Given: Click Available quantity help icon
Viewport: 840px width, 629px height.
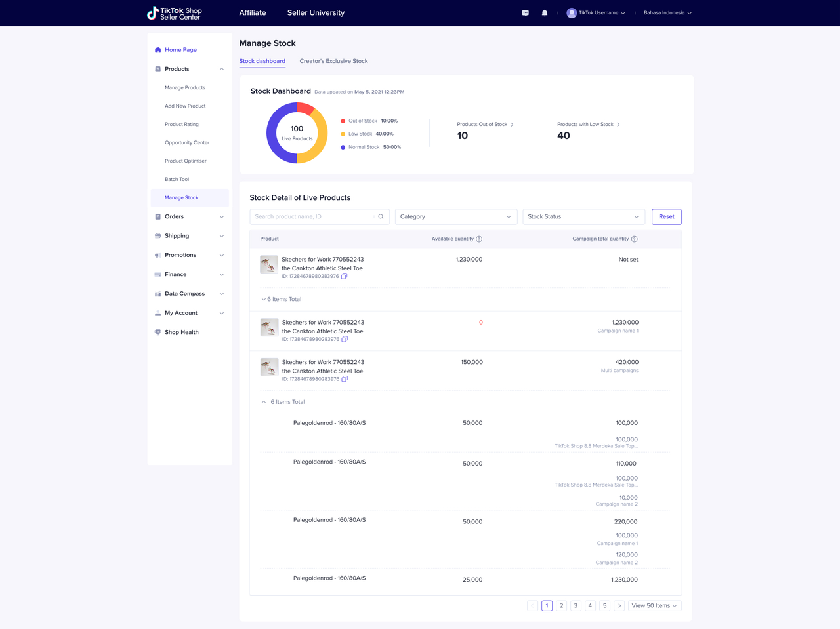Looking at the screenshot, I should 479,239.
